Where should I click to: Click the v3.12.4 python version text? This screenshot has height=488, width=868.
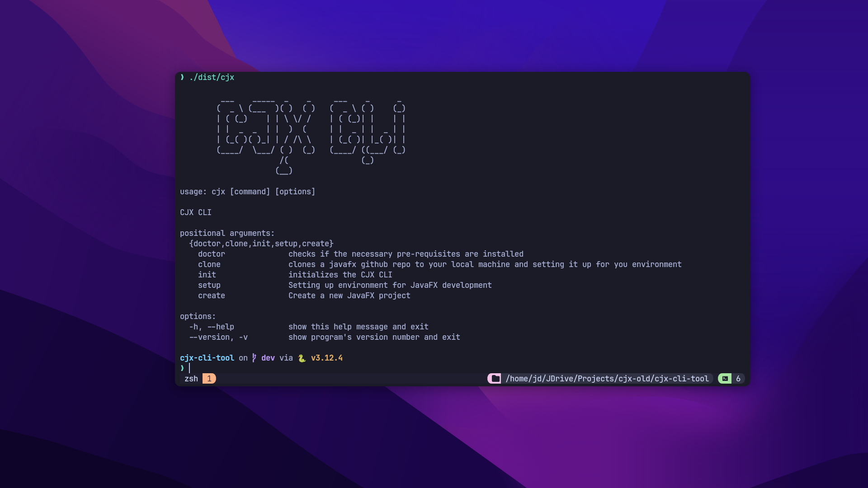coord(327,358)
